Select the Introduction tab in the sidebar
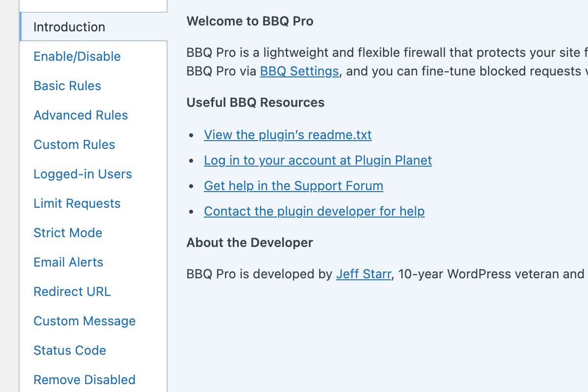The image size is (588, 392). tap(69, 27)
